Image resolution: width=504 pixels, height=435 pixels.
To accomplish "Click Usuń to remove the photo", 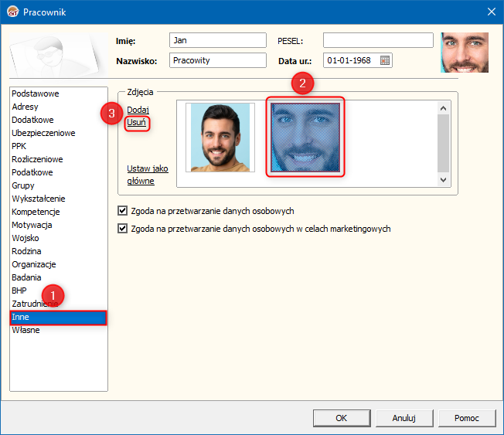I will coord(136,122).
